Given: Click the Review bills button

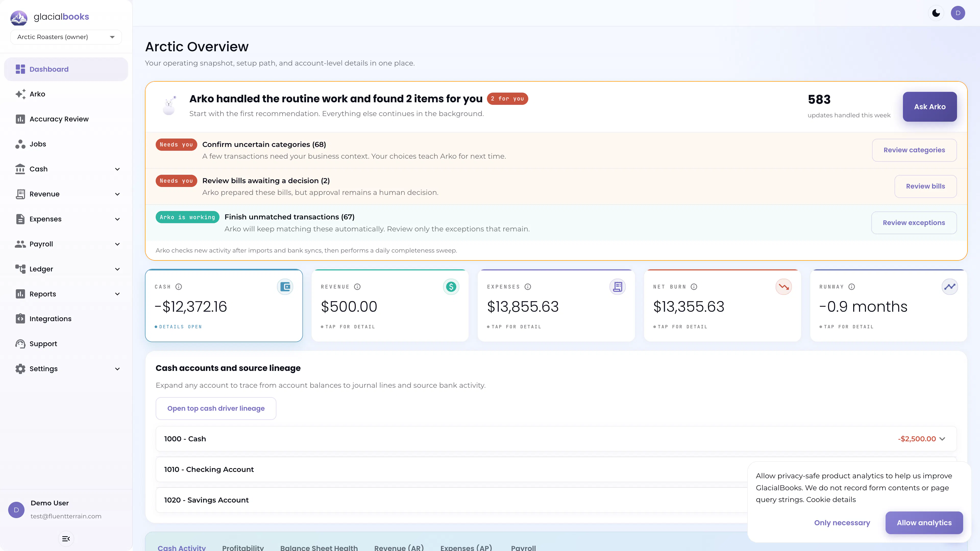Looking at the screenshot, I should click(x=926, y=186).
